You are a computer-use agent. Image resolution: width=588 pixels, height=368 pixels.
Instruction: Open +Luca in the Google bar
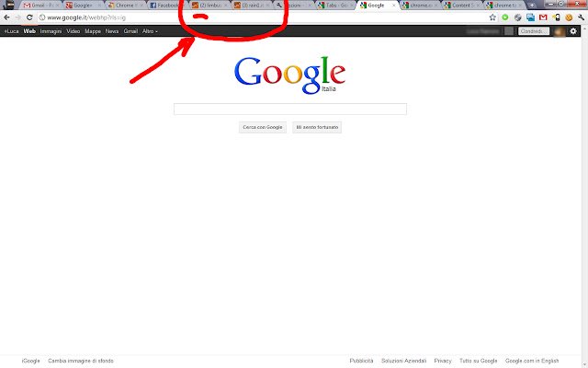click(11, 31)
